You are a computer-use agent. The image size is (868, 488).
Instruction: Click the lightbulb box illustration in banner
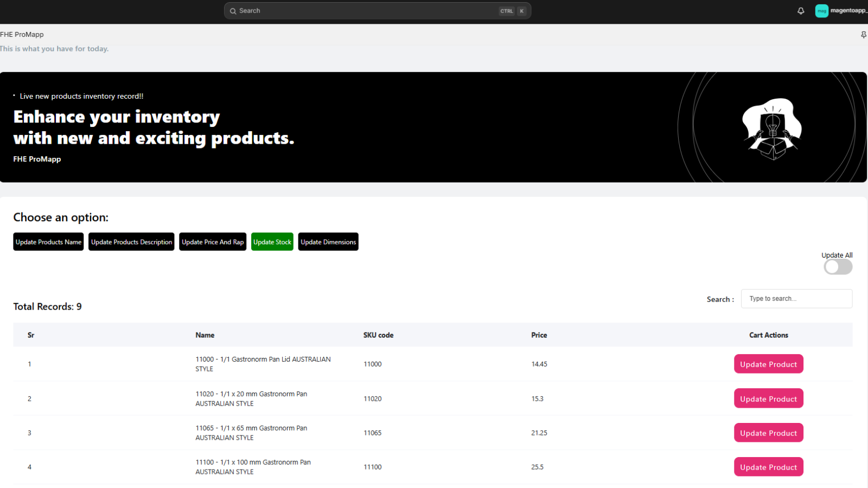772,129
